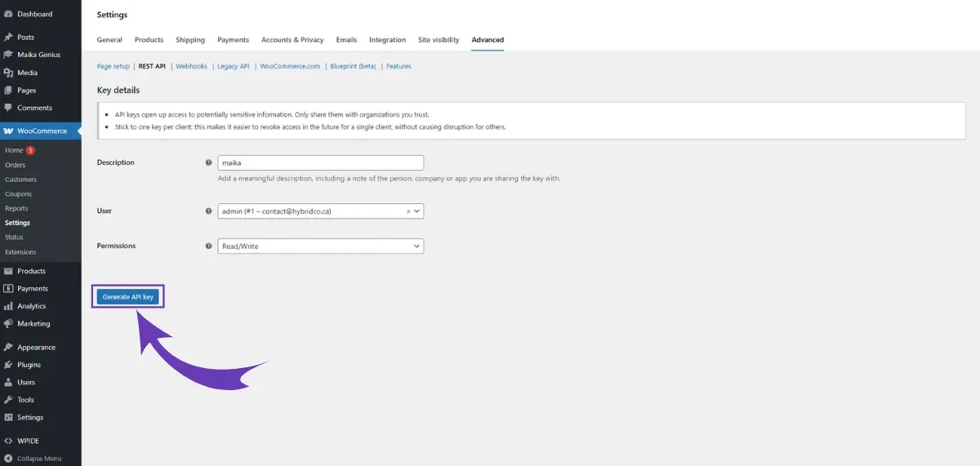Open the Legacy API section link
The height and width of the screenshot is (466, 980).
point(234,66)
